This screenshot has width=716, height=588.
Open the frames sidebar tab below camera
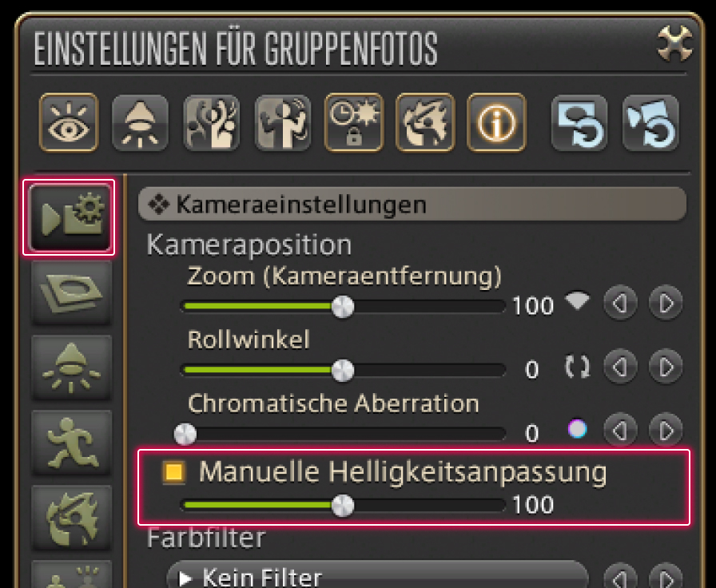[71, 293]
